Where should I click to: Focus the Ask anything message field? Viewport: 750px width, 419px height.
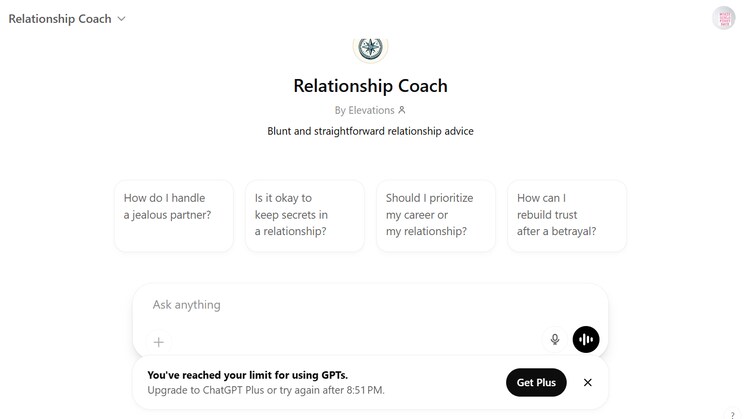click(x=360, y=305)
